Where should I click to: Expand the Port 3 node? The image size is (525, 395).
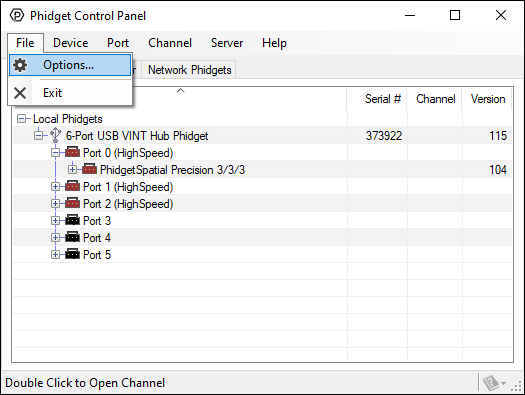tap(56, 221)
